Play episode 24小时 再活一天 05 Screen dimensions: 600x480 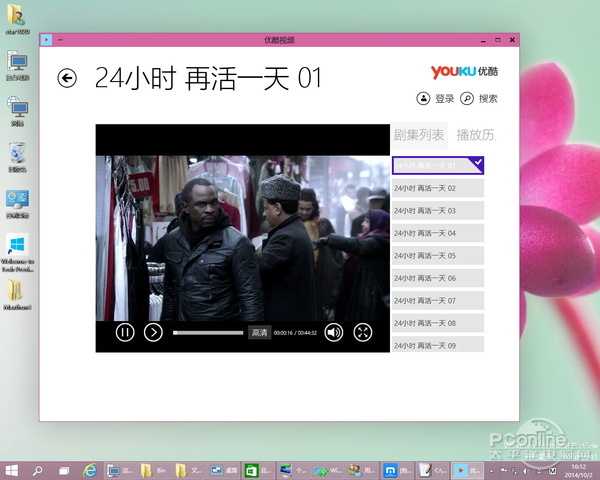point(438,256)
